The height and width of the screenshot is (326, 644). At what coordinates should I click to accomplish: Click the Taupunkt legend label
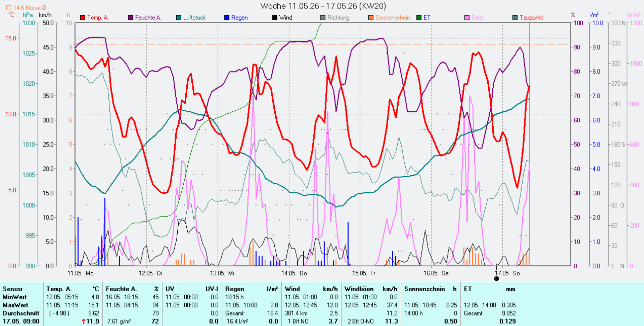tap(531, 18)
